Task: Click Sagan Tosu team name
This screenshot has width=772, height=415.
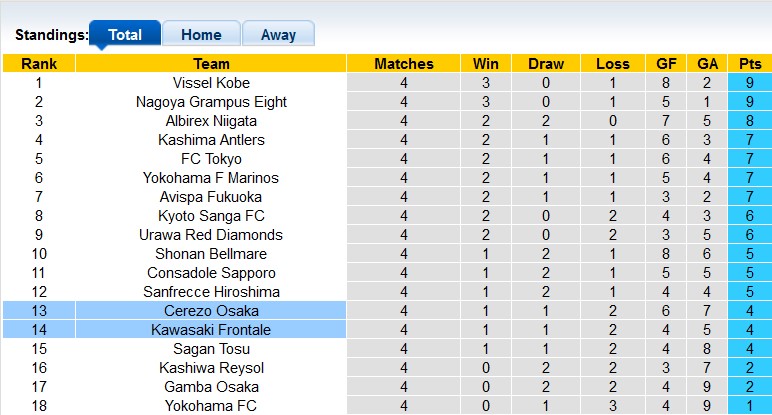Action: [211, 349]
